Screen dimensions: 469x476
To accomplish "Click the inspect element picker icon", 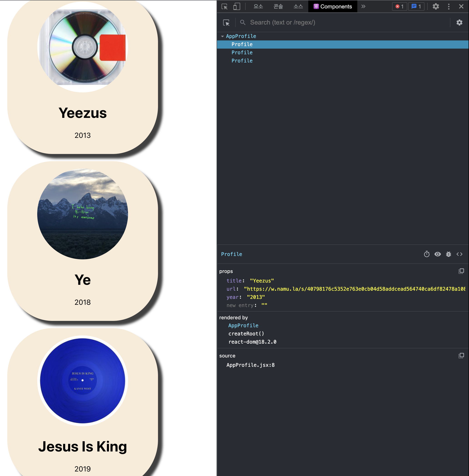I will tap(225, 7).
